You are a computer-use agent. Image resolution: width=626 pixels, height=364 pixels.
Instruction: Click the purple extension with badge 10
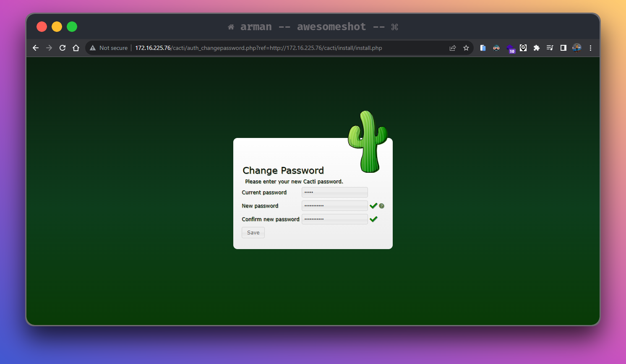[511, 48]
